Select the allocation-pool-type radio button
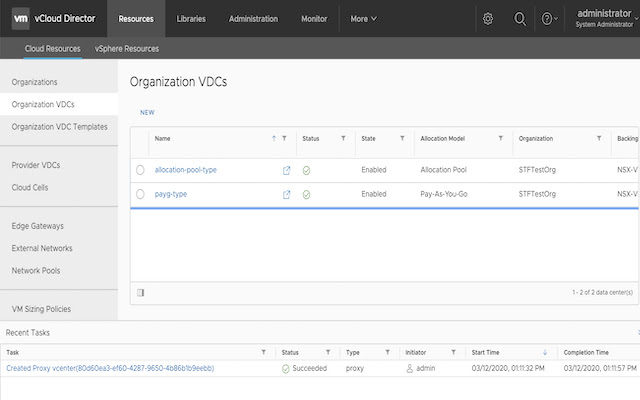This screenshot has height=400, width=640. [140, 170]
